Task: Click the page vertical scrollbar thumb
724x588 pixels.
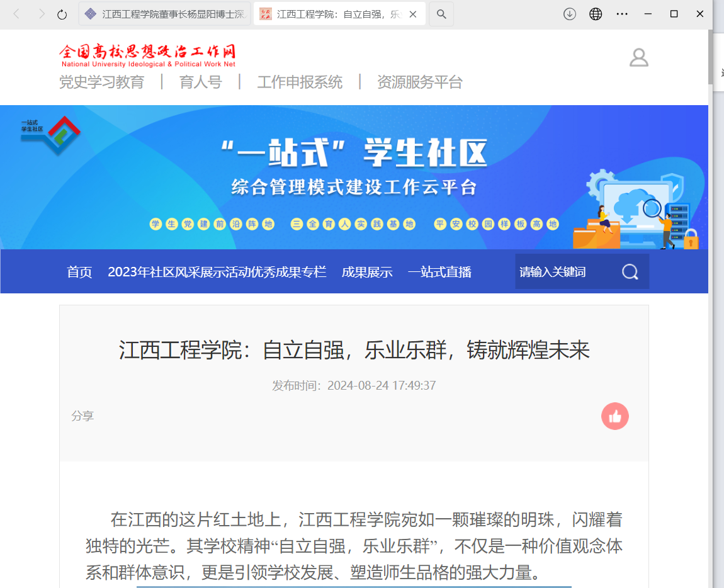Action: point(710,57)
